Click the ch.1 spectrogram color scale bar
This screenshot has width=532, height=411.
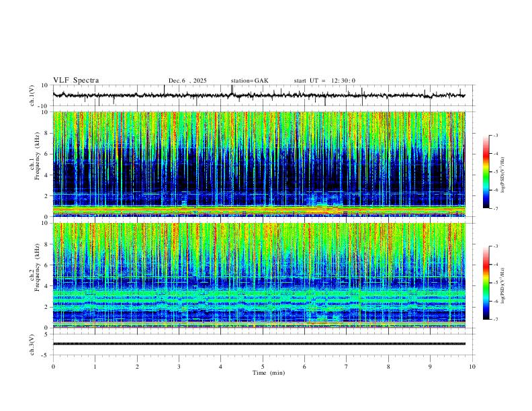click(486, 172)
